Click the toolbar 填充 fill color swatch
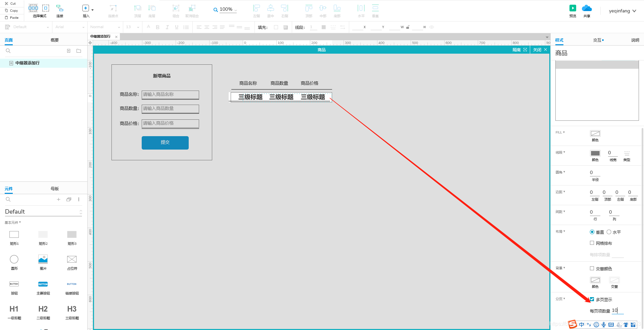Screen dimensions: 644x330 [x=276, y=27]
